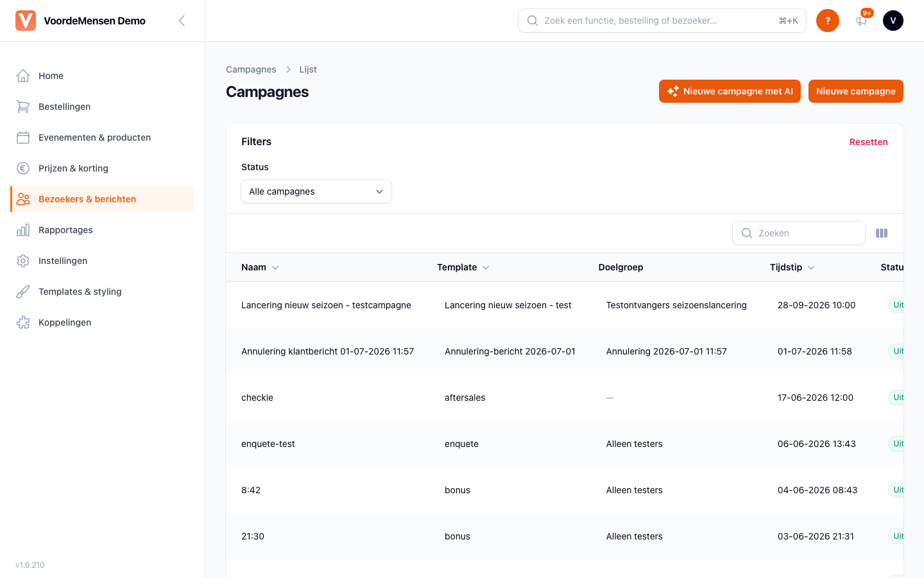Open Annulering klantbericht 01-07-2026 11:57 row

pyautogui.click(x=565, y=351)
